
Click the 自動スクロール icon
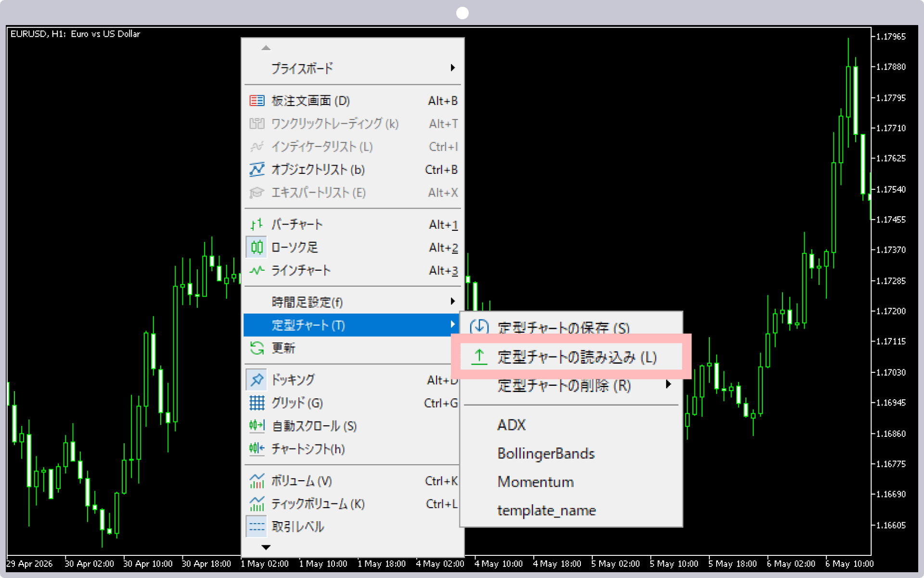tap(257, 426)
